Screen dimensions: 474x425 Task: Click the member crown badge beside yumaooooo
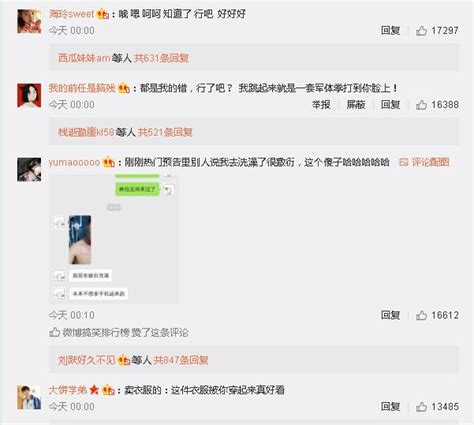[109, 162]
